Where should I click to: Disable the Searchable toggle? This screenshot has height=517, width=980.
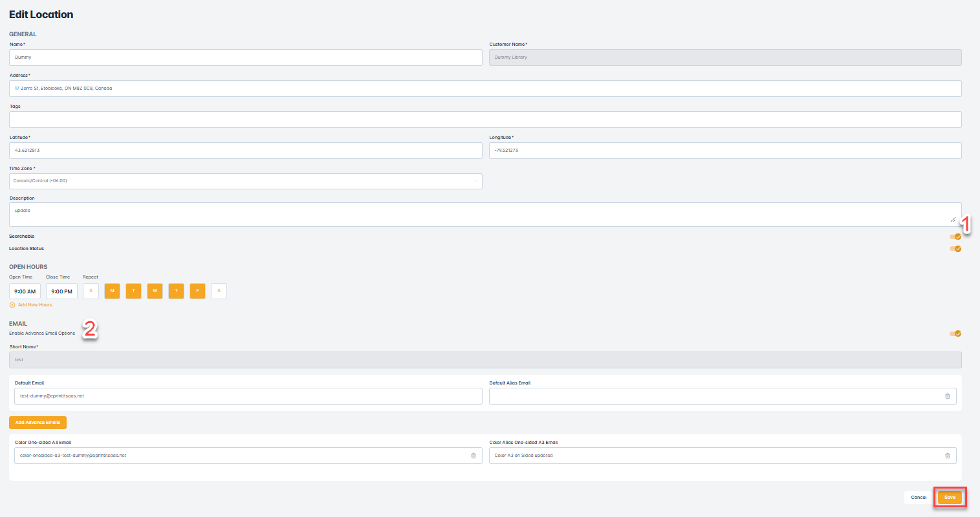click(955, 237)
